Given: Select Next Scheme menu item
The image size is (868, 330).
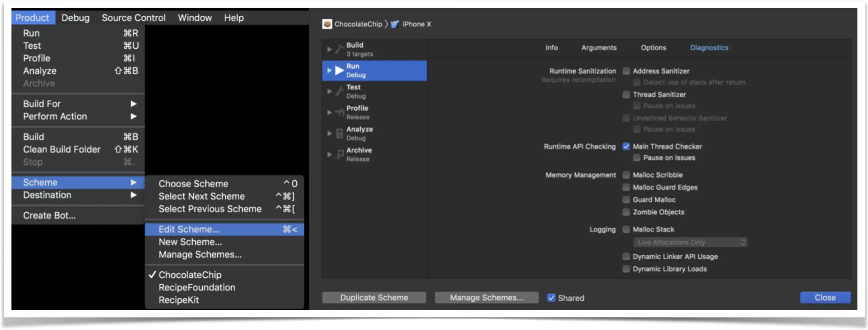Looking at the screenshot, I should click(x=225, y=196).
